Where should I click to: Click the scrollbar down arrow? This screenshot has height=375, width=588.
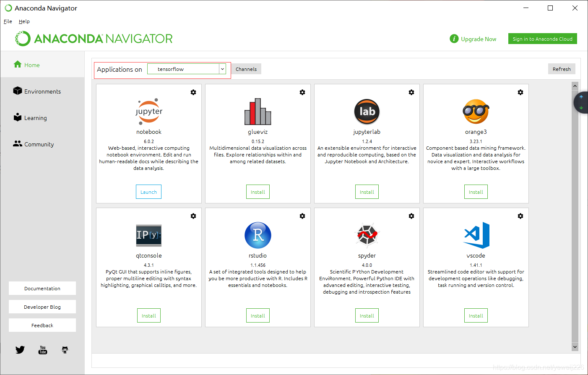tap(575, 347)
